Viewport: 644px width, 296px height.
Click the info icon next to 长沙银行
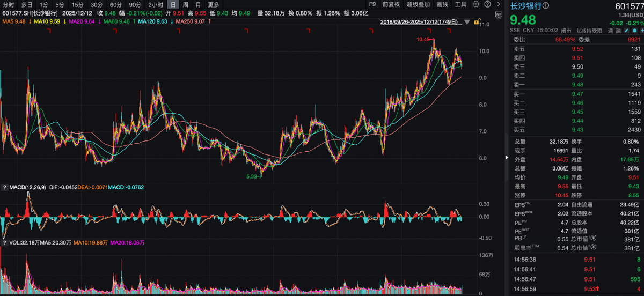tap(546, 6)
